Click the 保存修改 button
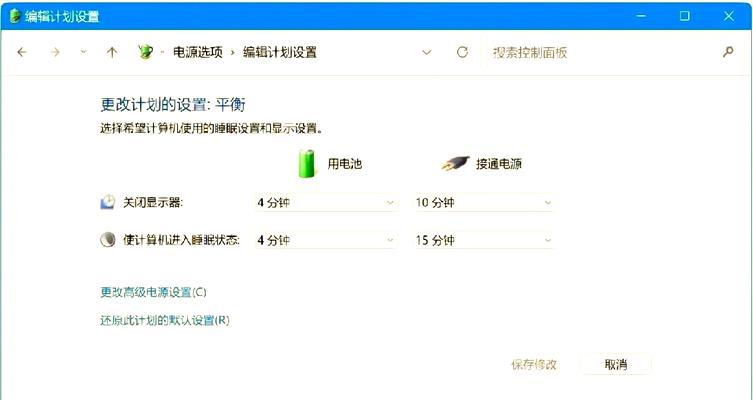753x400 pixels. pyautogui.click(x=534, y=364)
